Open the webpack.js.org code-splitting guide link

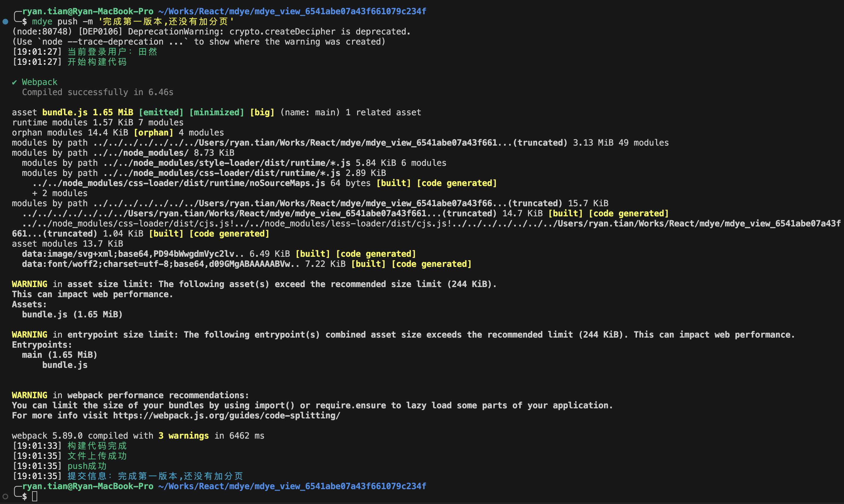point(226,416)
